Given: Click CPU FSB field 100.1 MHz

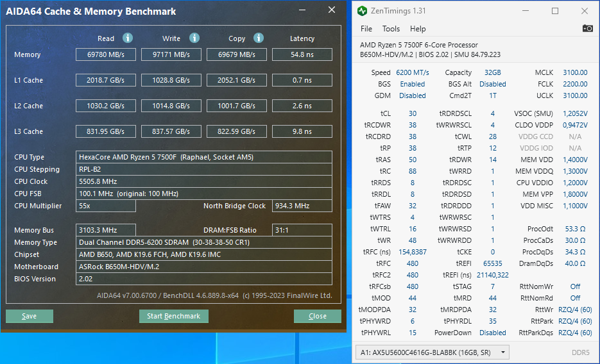Looking at the screenshot, I should tap(204, 194).
